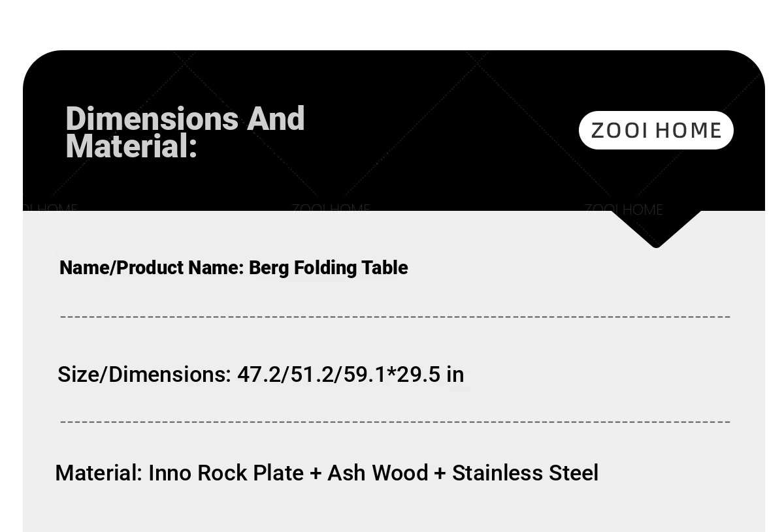Click the second plus sign before Stainless Steel
Viewport: 784px width, 532px height.
[x=440, y=473]
